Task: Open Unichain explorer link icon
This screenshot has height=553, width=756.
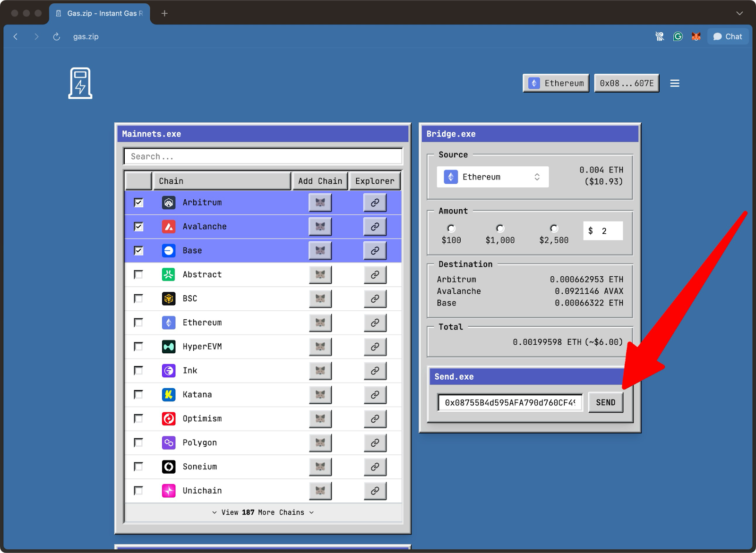Action: tap(375, 491)
